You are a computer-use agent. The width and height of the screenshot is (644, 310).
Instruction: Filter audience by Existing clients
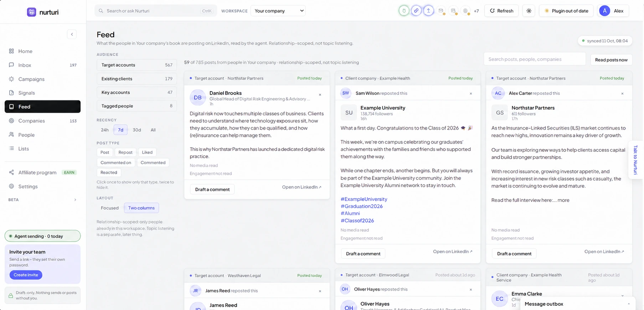(136, 79)
